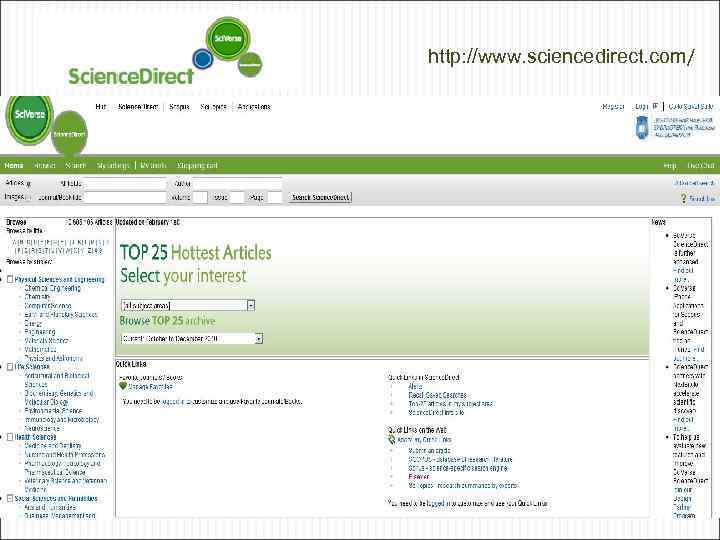This screenshot has height=540, width=720.
Task: Click the Register link
Action: pyautogui.click(x=613, y=107)
